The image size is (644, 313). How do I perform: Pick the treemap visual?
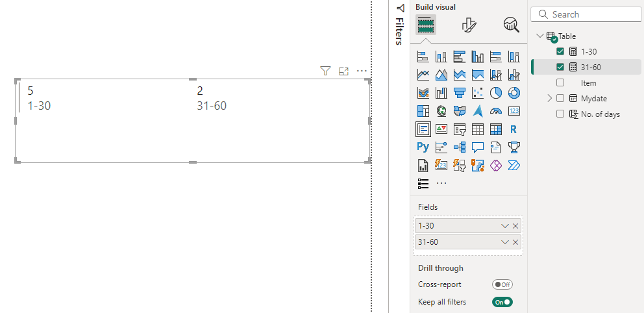click(423, 111)
